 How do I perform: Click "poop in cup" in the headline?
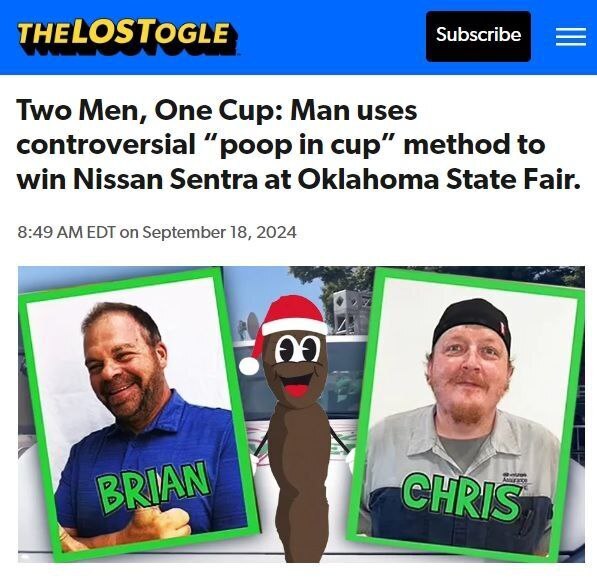coord(300,145)
